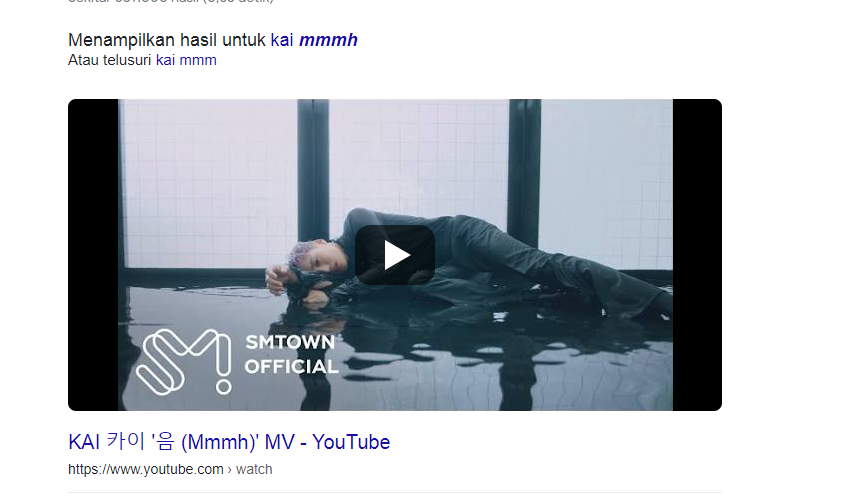Click the 'Menampilkan hasil untuk' text
This screenshot has height=499, width=864.
(167, 40)
